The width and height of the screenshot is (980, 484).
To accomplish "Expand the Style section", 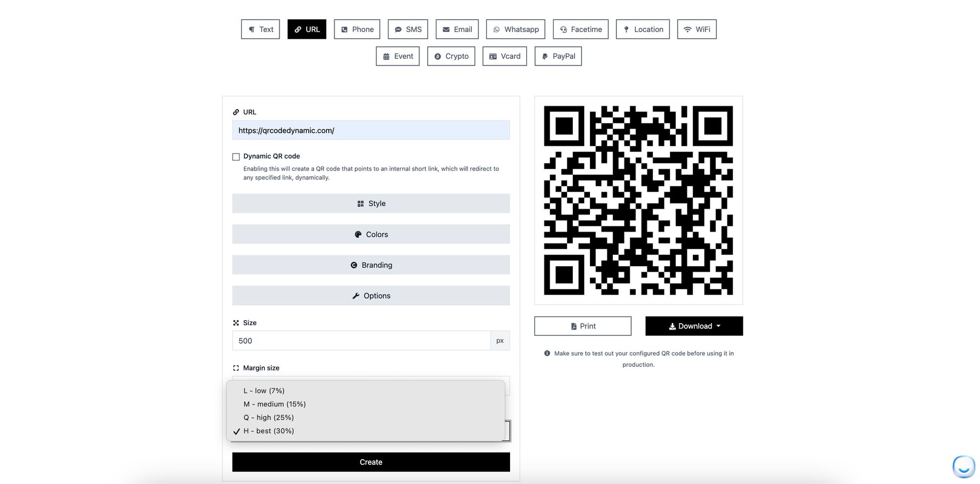I will 371,204.
